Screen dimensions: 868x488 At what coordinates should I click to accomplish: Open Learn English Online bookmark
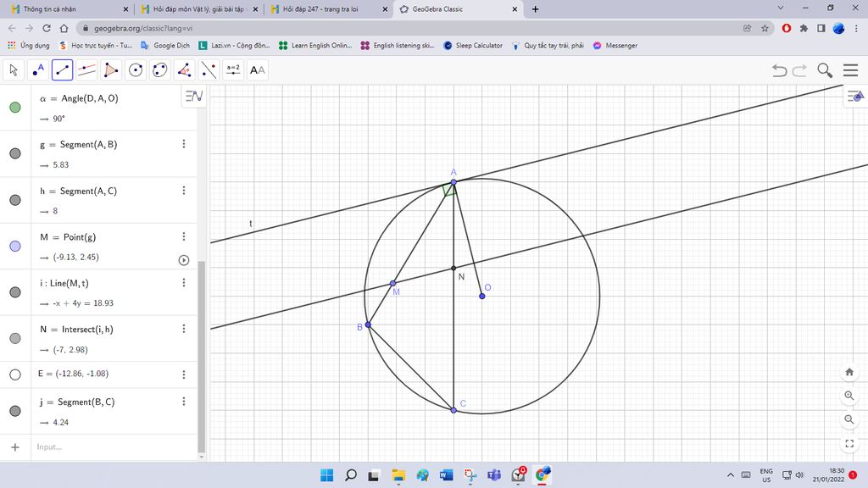315,46
